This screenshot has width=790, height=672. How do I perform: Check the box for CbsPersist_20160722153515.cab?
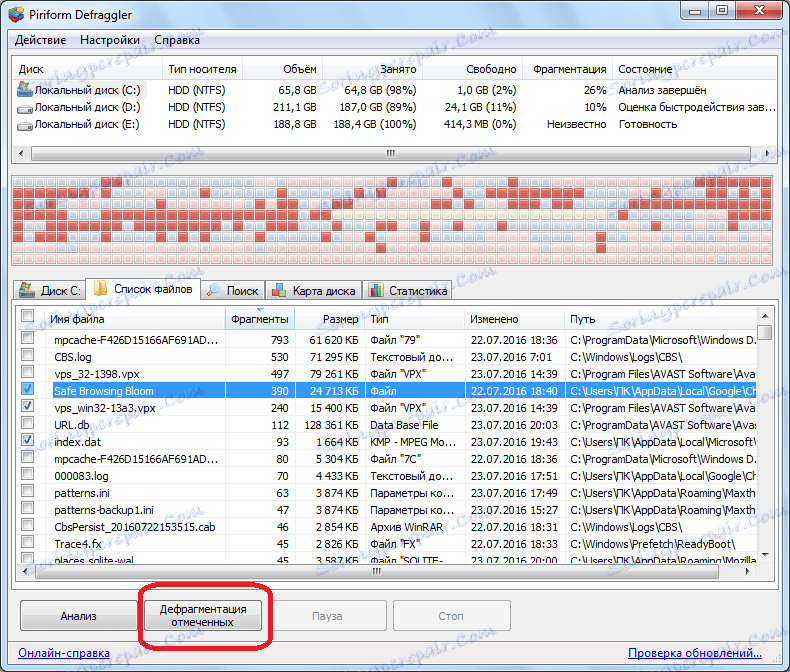tap(28, 525)
